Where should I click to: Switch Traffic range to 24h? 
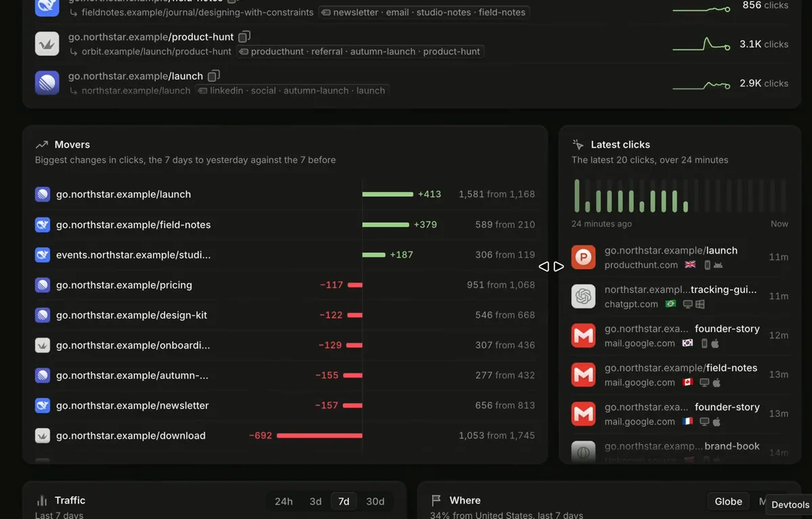(284, 501)
